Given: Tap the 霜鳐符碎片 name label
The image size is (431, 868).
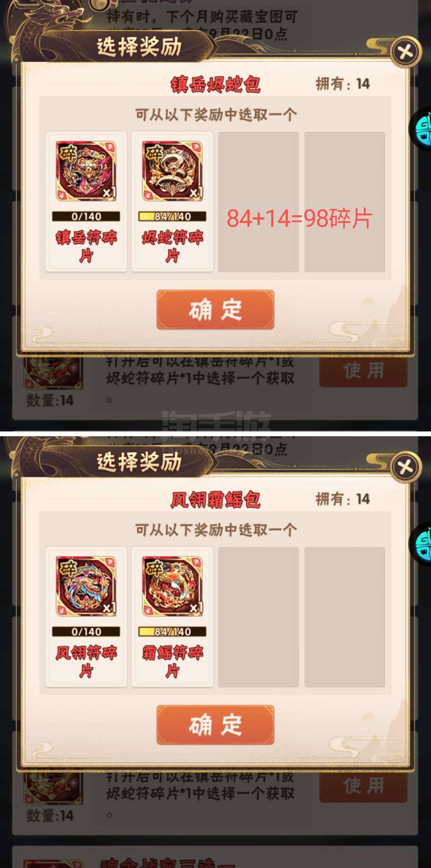Looking at the screenshot, I should [x=173, y=662].
